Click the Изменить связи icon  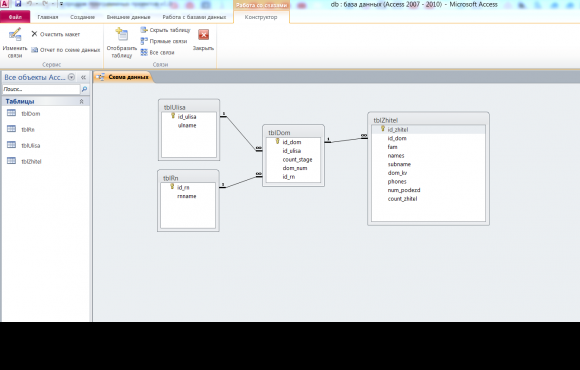(15, 34)
